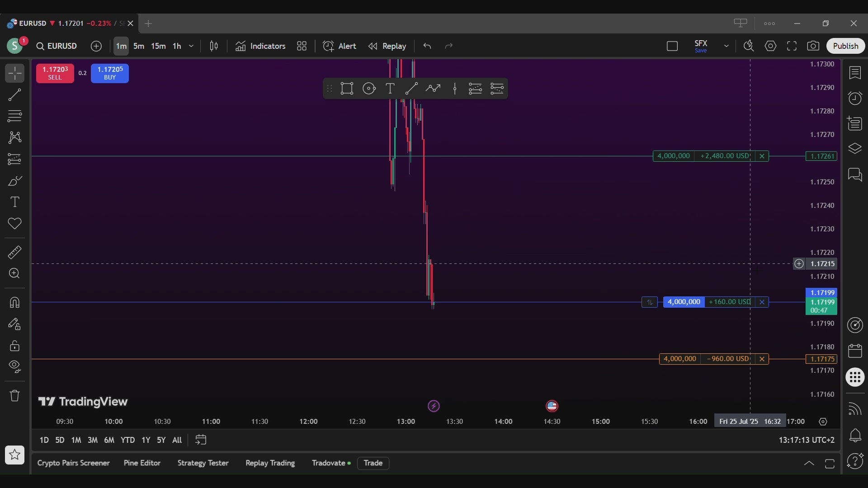Activate the zoom in tool
Image resolution: width=868 pixels, height=488 pixels.
point(14,273)
